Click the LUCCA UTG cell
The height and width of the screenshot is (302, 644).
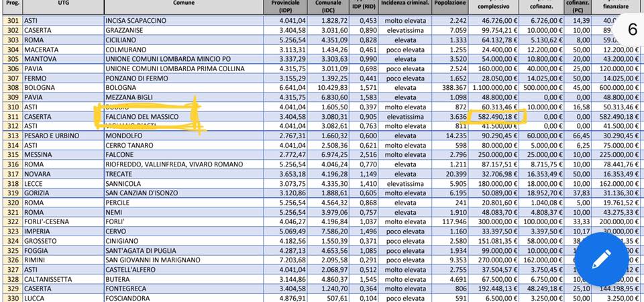tap(63, 298)
